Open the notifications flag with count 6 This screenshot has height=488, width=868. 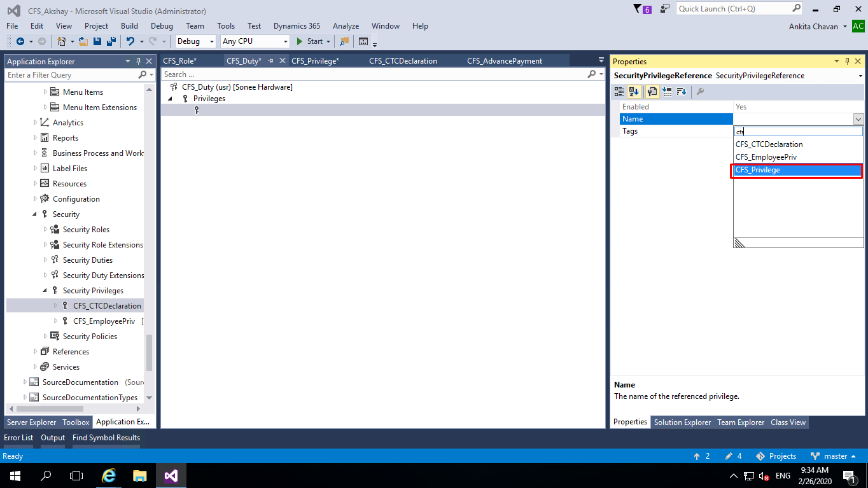(x=642, y=9)
